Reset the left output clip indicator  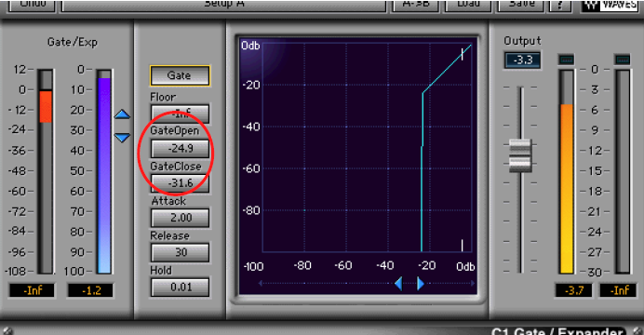[x=567, y=60]
